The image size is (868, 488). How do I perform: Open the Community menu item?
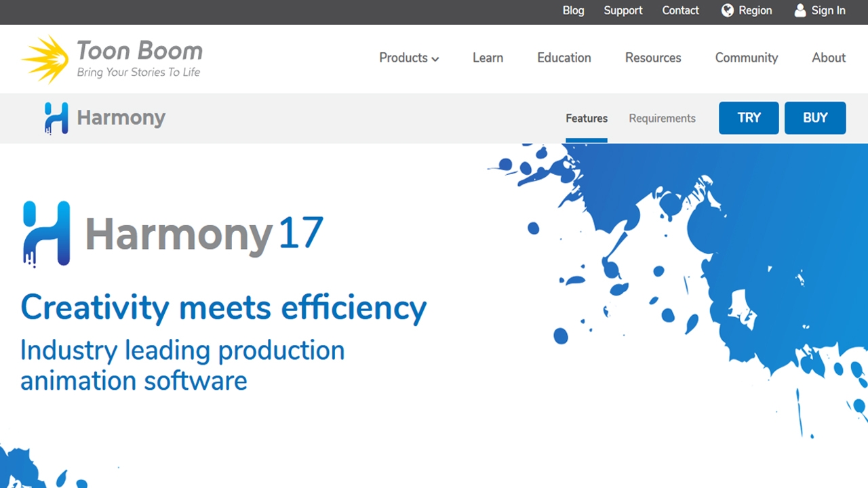click(747, 58)
